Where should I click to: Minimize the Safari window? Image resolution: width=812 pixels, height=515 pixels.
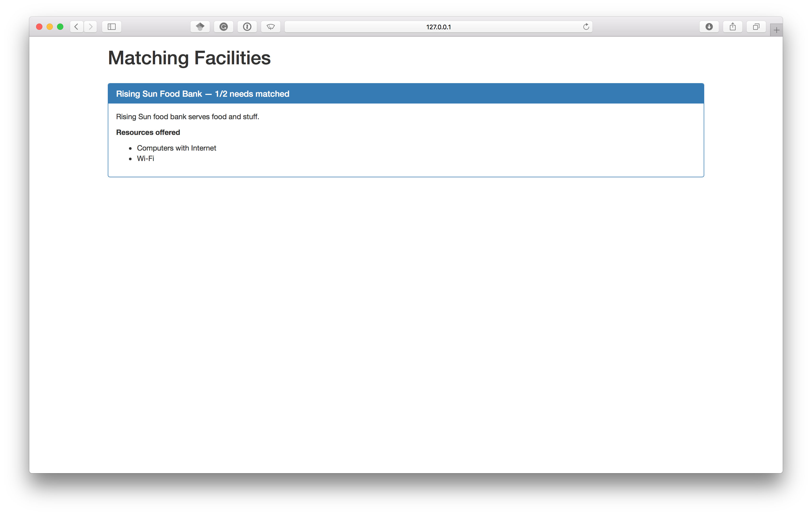[49, 27]
